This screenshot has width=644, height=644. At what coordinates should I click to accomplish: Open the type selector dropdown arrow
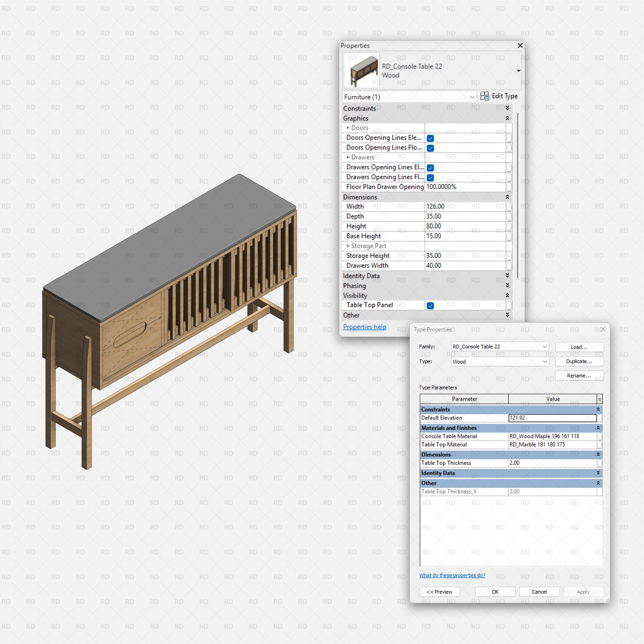pyautogui.click(x=518, y=71)
